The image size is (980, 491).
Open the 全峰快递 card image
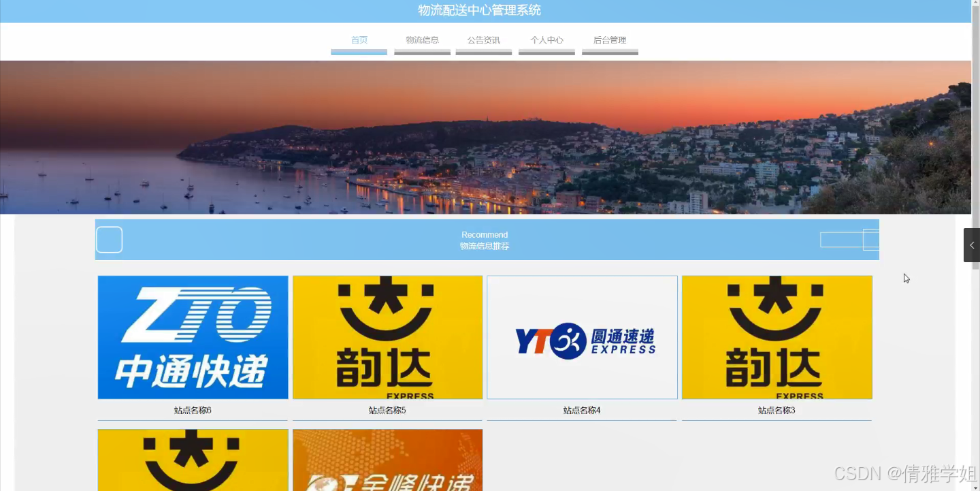point(387,460)
